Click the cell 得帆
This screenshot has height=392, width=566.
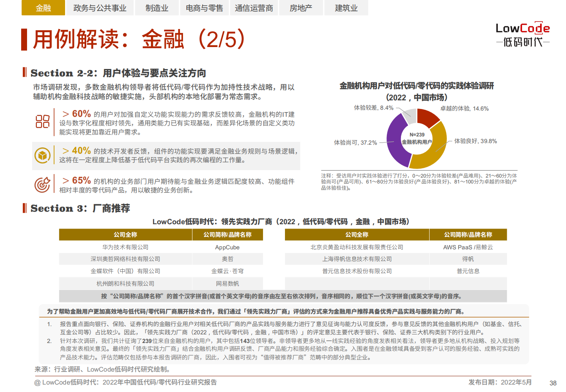coord(468,259)
